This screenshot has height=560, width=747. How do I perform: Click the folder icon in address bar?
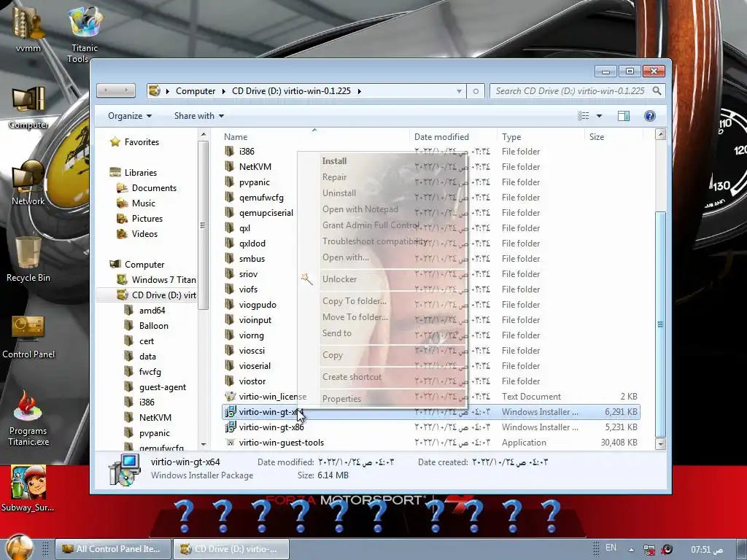pos(155,90)
